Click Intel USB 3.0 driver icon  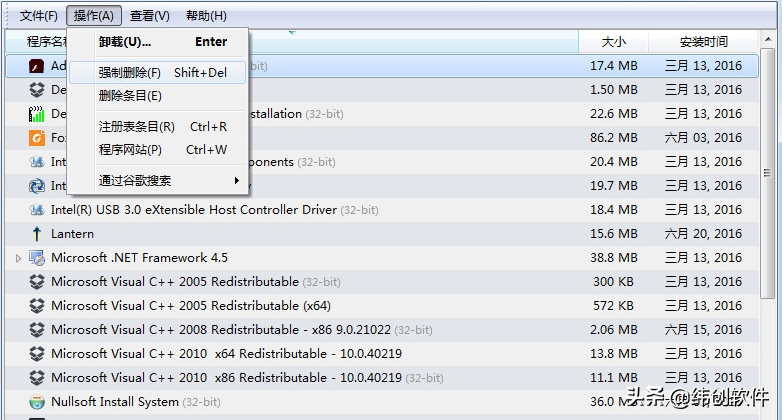(x=36, y=210)
